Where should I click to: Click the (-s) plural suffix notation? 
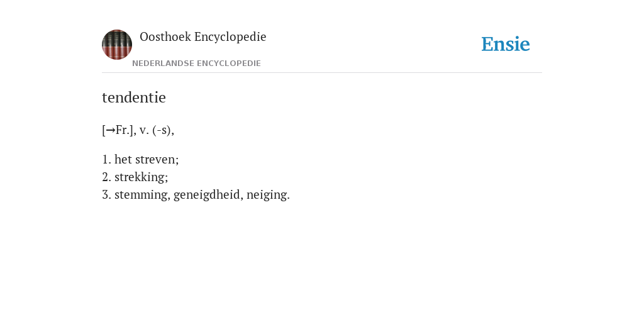162,130
